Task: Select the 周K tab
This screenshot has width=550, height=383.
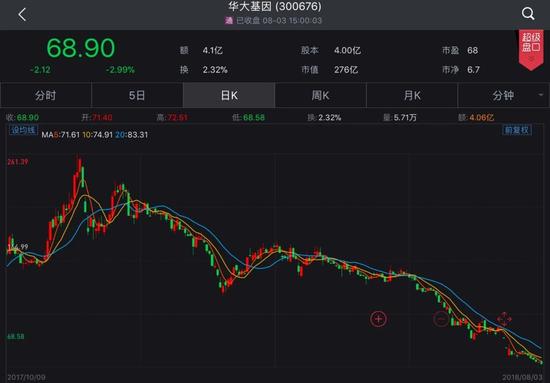Action: tap(321, 95)
